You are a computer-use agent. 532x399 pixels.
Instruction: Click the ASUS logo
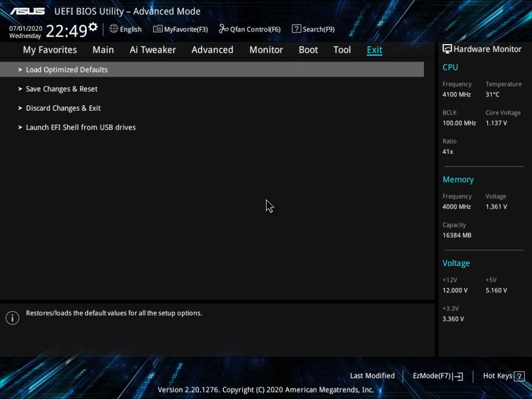point(27,11)
